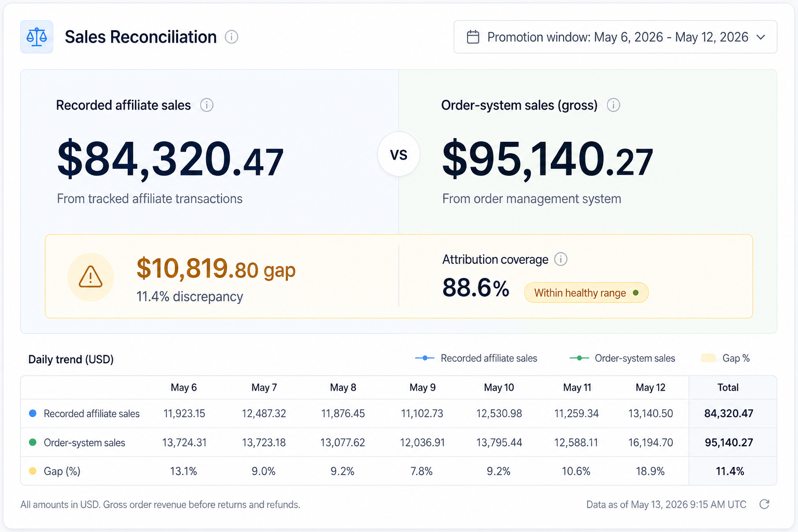Click info icon next to Order-system sales (gross)
Image resolution: width=798 pixels, height=532 pixels.
tap(614, 105)
